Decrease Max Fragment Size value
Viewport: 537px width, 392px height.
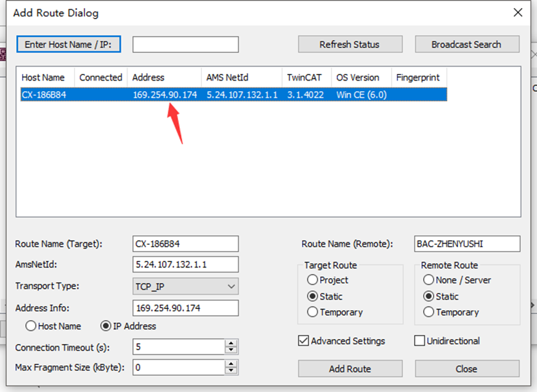(231, 371)
